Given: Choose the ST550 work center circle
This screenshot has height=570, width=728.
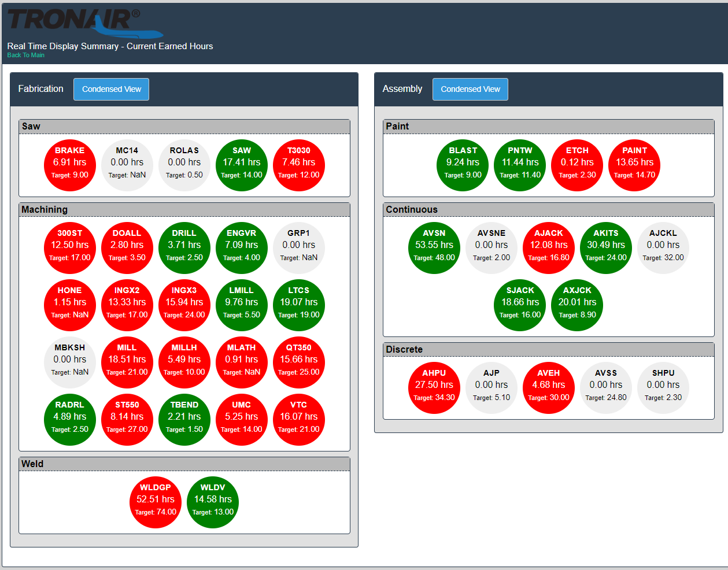Looking at the screenshot, I should click(x=127, y=420).
